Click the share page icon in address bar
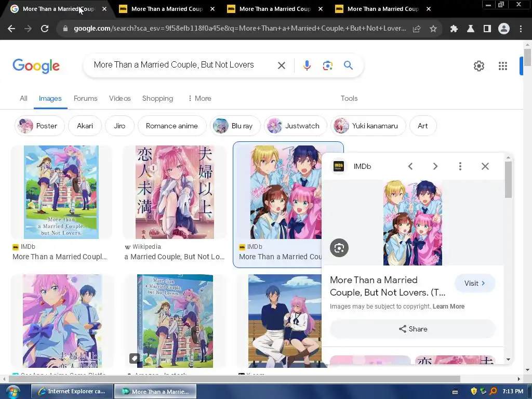The width and height of the screenshot is (532, 399). pos(416,29)
